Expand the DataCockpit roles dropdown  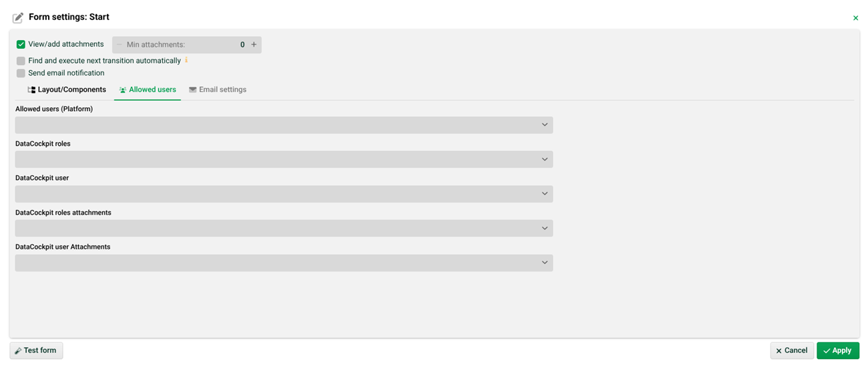pyautogui.click(x=284, y=159)
